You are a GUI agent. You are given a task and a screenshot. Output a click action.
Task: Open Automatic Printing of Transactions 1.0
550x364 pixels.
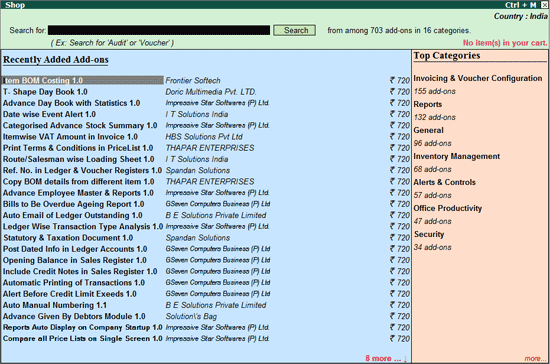(x=74, y=283)
